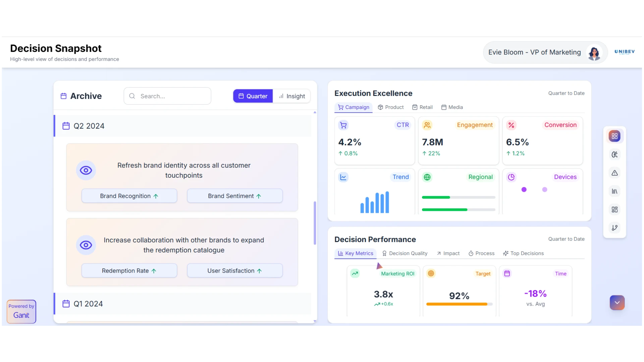This screenshot has width=644, height=362.
Task: Click the brain circuit icon in sidebar
Action: [614, 155]
